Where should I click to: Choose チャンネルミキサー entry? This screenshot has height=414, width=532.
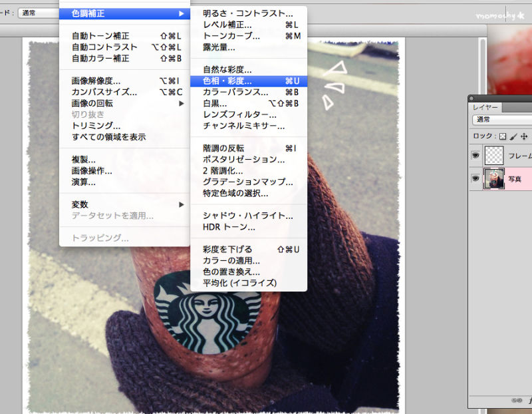point(249,126)
